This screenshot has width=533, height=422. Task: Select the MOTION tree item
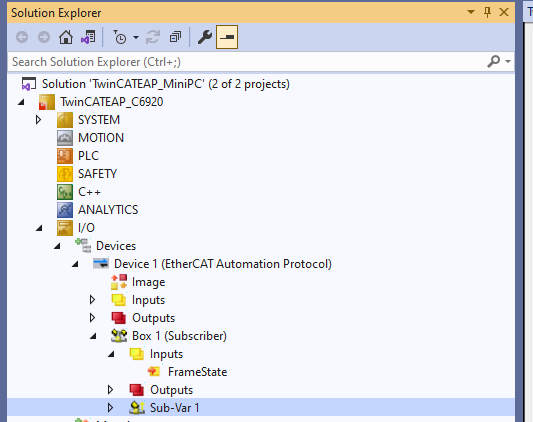(101, 138)
